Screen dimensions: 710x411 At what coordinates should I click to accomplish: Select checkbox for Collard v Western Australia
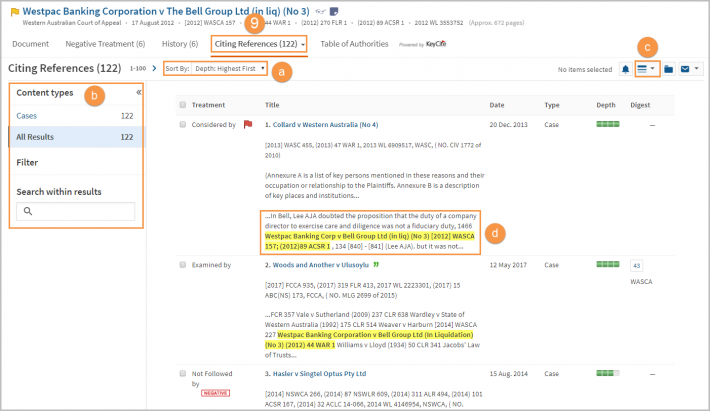182,124
